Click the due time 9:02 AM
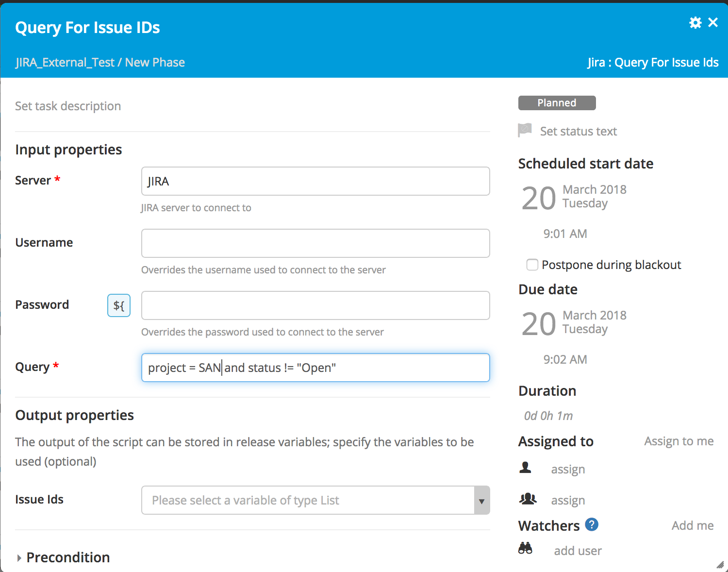The height and width of the screenshot is (572, 728). pos(565,359)
